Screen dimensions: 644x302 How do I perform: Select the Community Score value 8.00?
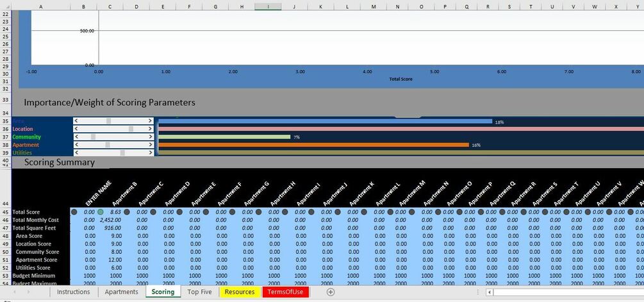point(110,252)
